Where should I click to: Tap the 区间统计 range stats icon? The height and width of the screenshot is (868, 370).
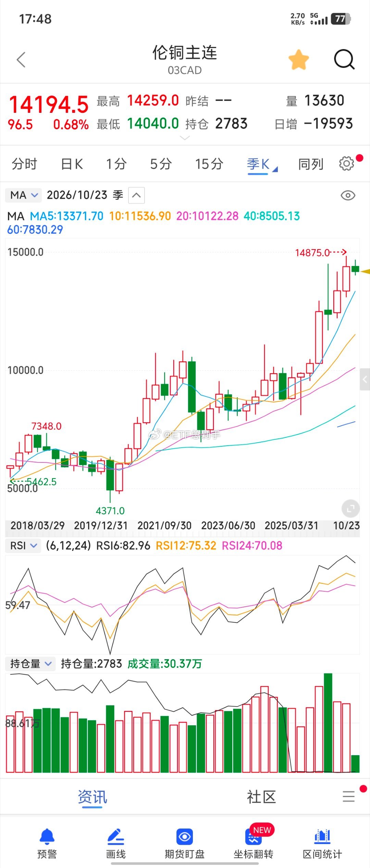tap(322, 837)
